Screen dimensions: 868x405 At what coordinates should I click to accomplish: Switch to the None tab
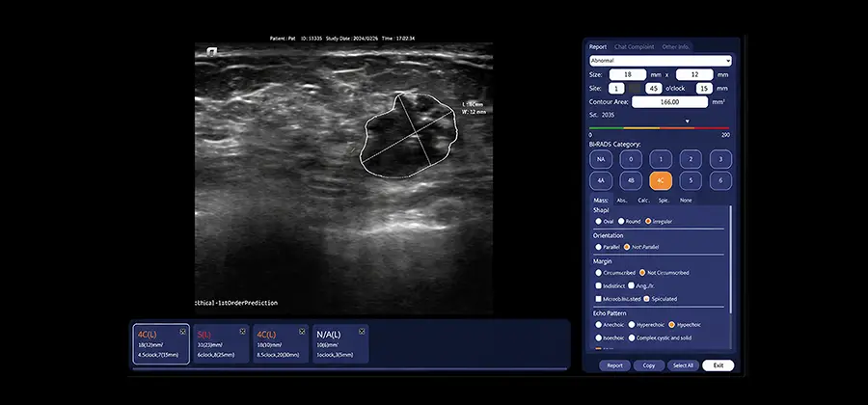coord(686,201)
